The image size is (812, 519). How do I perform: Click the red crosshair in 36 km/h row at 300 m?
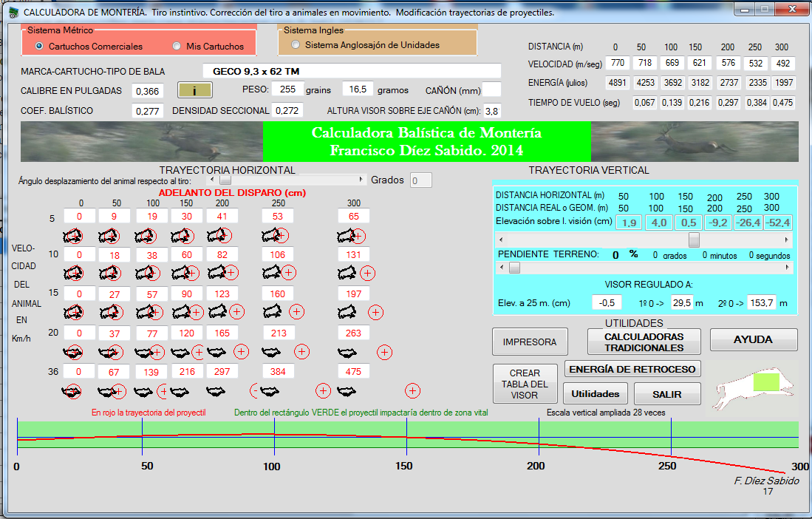click(x=413, y=391)
